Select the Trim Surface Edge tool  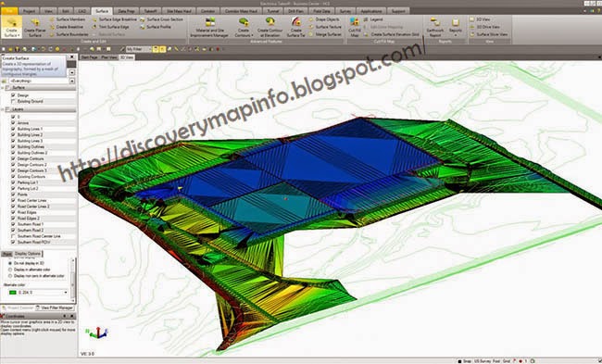(110, 27)
